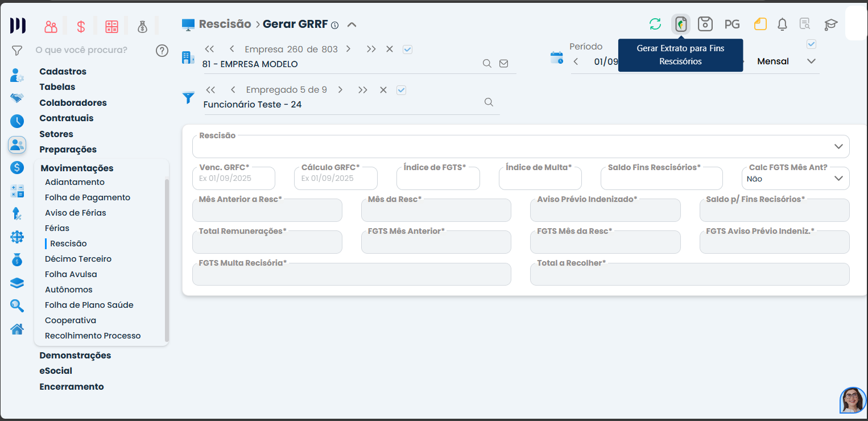The height and width of the screenshot is (421, 868).
Task: Open the red calculator icon
Action: click(111, 27)
